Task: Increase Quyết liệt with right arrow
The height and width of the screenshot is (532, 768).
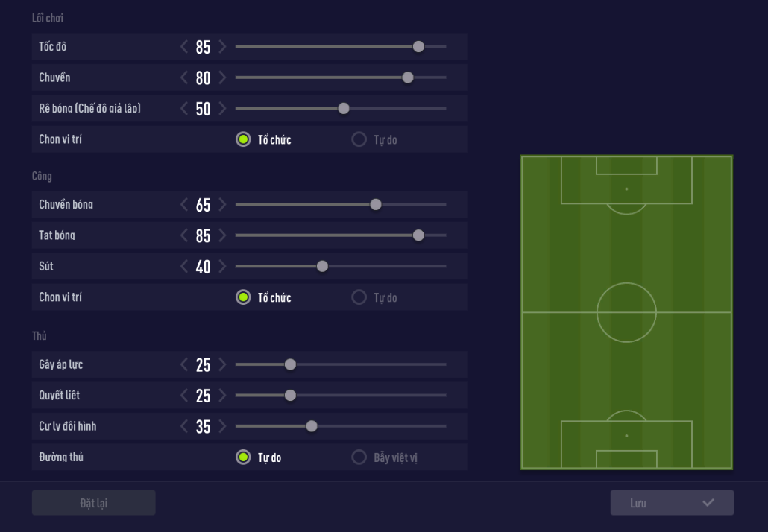Action: tap(222, 396)
